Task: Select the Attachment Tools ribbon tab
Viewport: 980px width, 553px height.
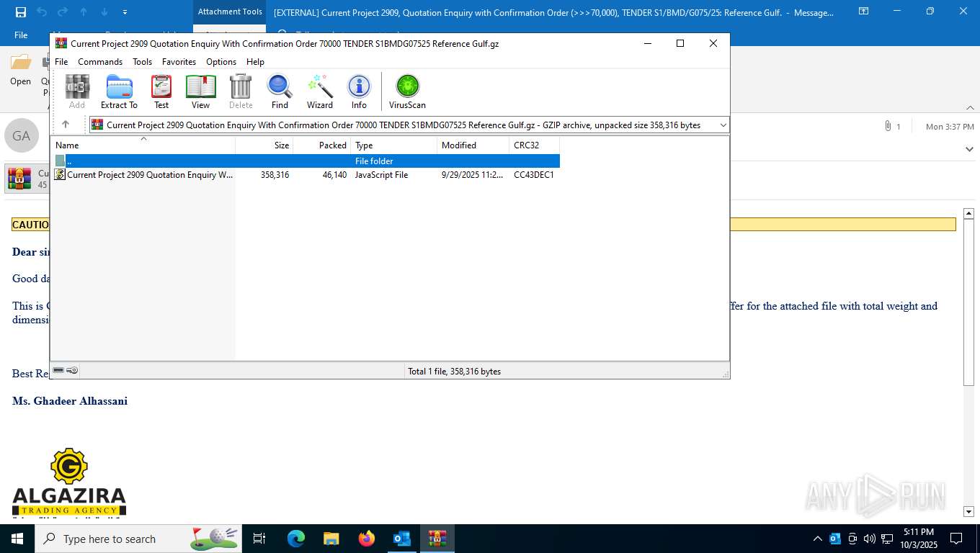Action: coord(230,12)
